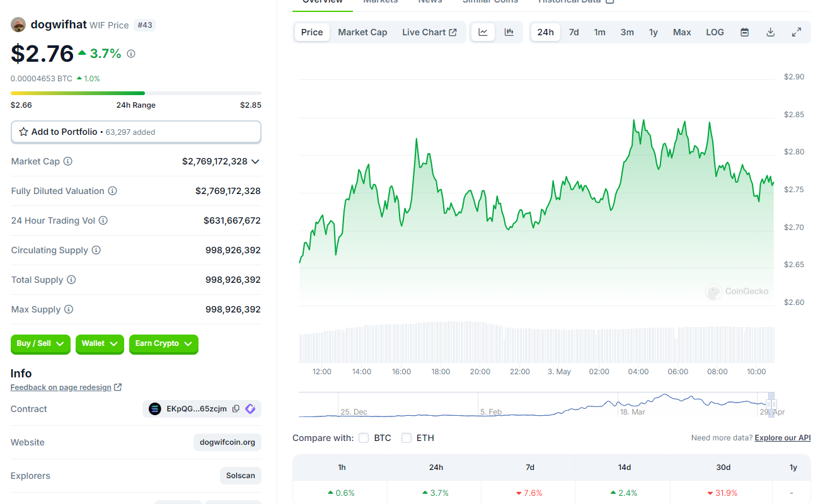Select the 1m time range
The width and height of the screenshot is (813, 504).
click(599, 32)
